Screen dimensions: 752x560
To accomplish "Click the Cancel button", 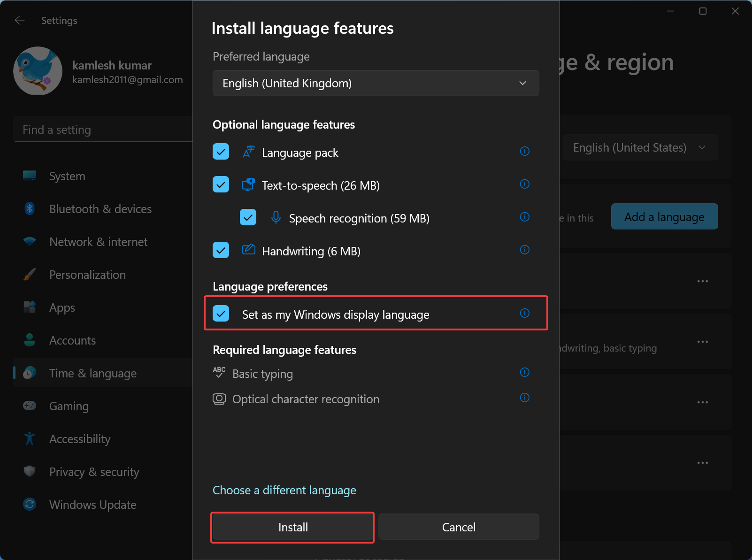I will pos(459,527).
